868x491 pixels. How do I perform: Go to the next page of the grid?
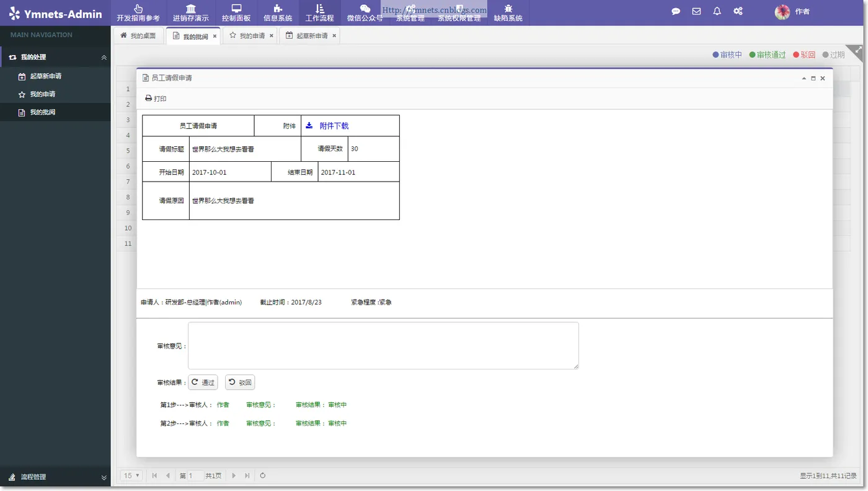(x=234, y=476)
